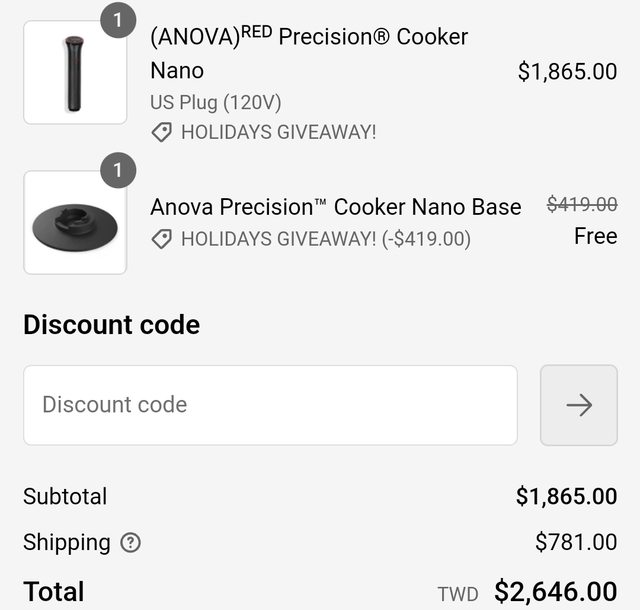Click the Shipping help question mark icon
This screenshot has height=610, width=640.
pyautogui.click(x=130, y=543)
